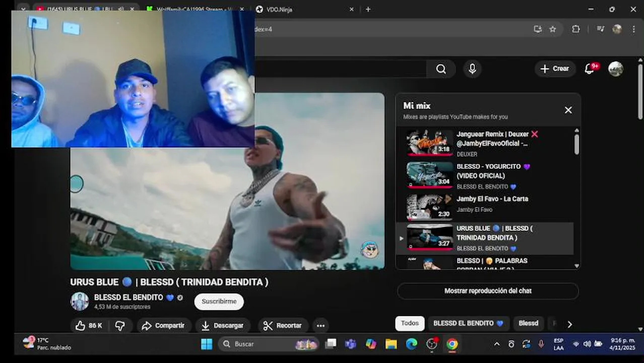The image size is (644, 363).
Task: Show hidden system tray icons
Action: [496, 344]
